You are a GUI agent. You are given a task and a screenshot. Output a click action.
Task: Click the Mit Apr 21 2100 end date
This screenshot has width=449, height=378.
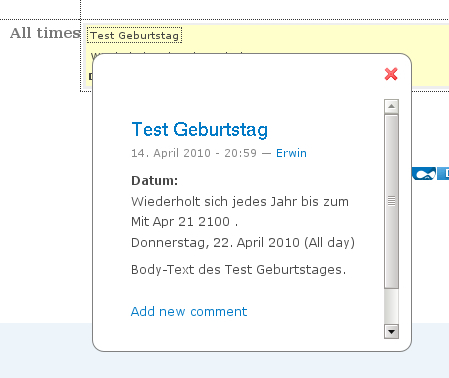tap(185, 222)
